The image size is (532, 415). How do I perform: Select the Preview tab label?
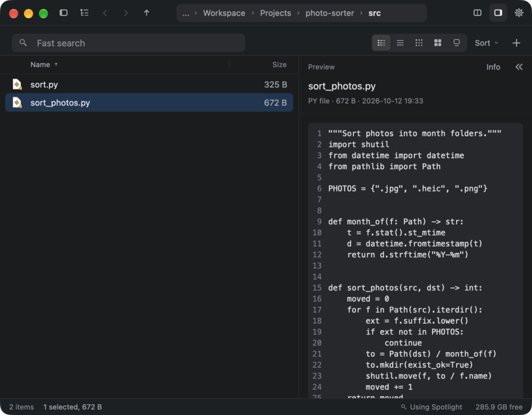point(321,67)
